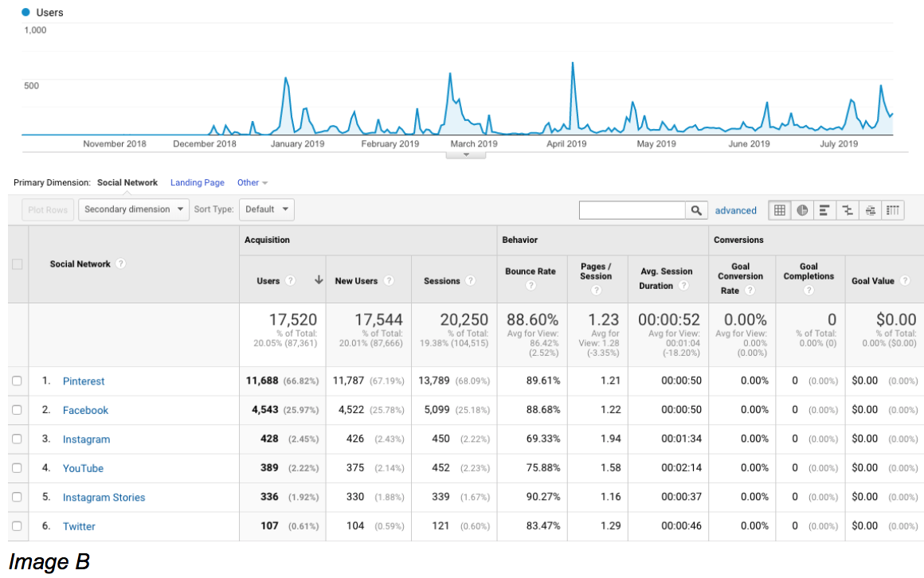Image resolution: width=924 pixels, height=578 pixels.
Task: Open the advanced filter link
Action: pyautogui.click(x=735, y=210)
